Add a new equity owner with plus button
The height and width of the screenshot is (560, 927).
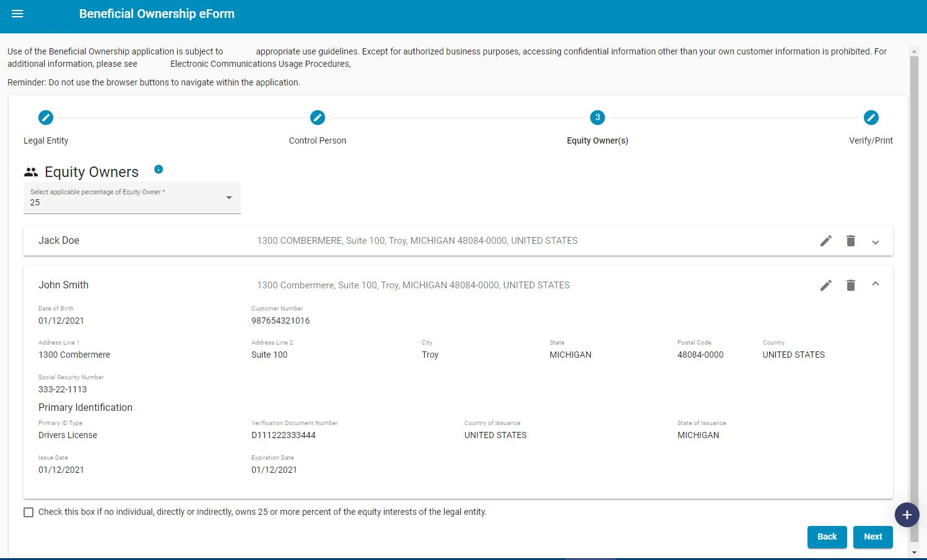pyautogui.click(x=907, y=515)
